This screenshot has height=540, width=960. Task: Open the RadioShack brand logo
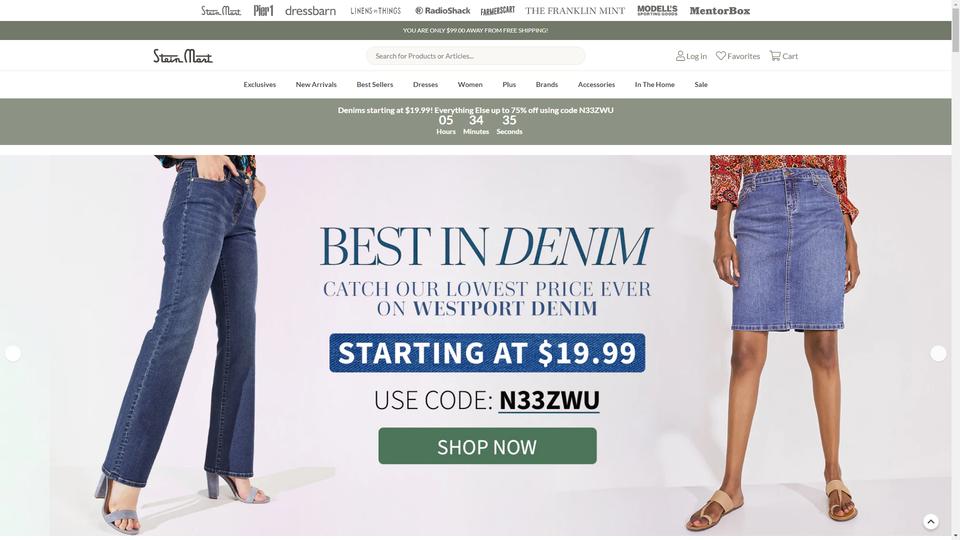click(x=443, y=10)
